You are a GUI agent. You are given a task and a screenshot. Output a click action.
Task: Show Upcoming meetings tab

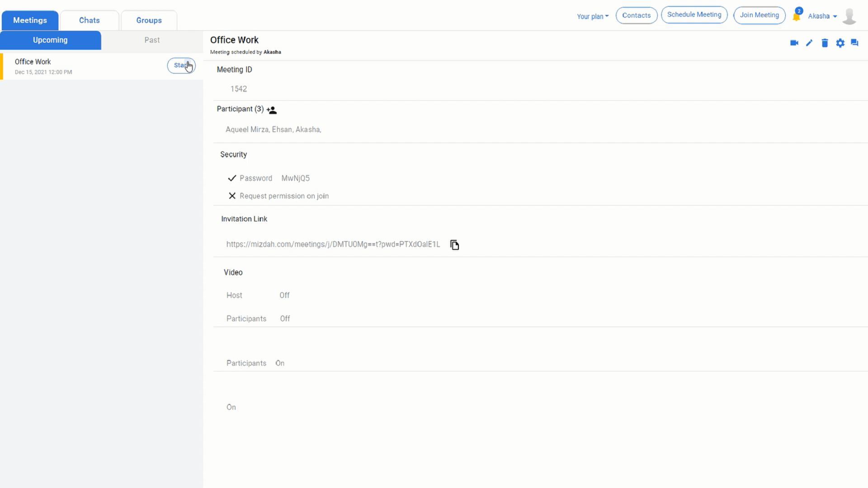(50, 40)
